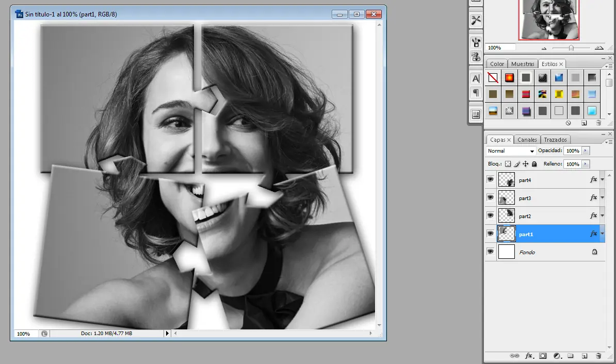Hide the part4 layer
Viewport: 616px width, 364px height.
[490, 179]
